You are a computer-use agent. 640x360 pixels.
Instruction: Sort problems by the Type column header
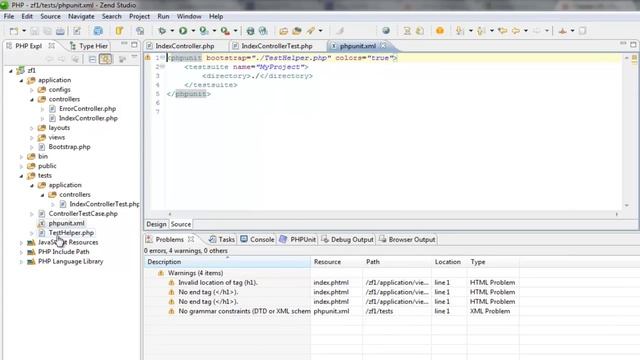coord(493,262)
